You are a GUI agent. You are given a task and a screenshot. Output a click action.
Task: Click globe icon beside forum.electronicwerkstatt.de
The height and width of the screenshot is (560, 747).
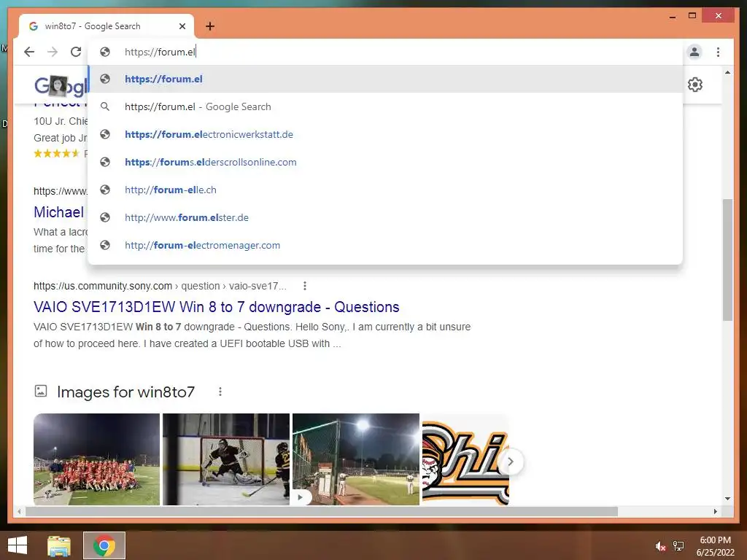(x=105, y=134)
